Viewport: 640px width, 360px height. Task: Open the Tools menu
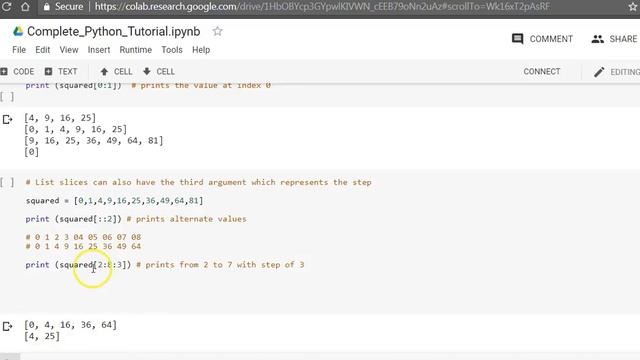click(x=172, y=50)
